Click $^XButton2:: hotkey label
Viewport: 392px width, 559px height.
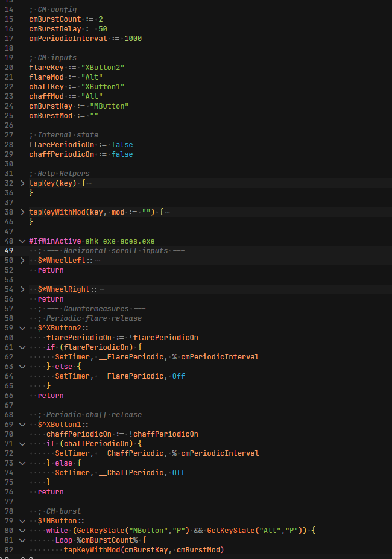pos(63,328)
